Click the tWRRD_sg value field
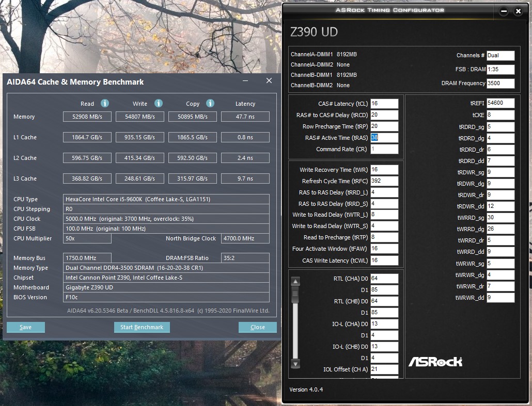 500,218
